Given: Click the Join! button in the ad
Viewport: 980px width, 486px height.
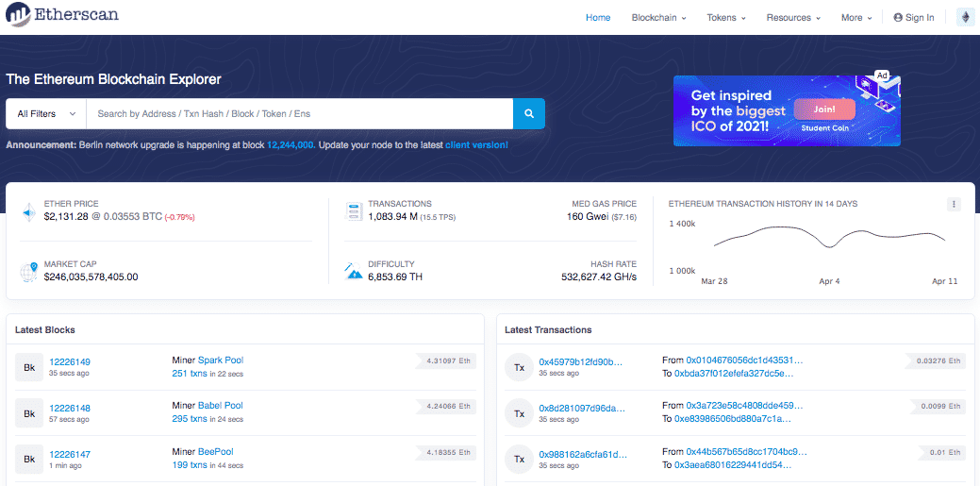Looking at the screenshot, I should click(824, 109).
